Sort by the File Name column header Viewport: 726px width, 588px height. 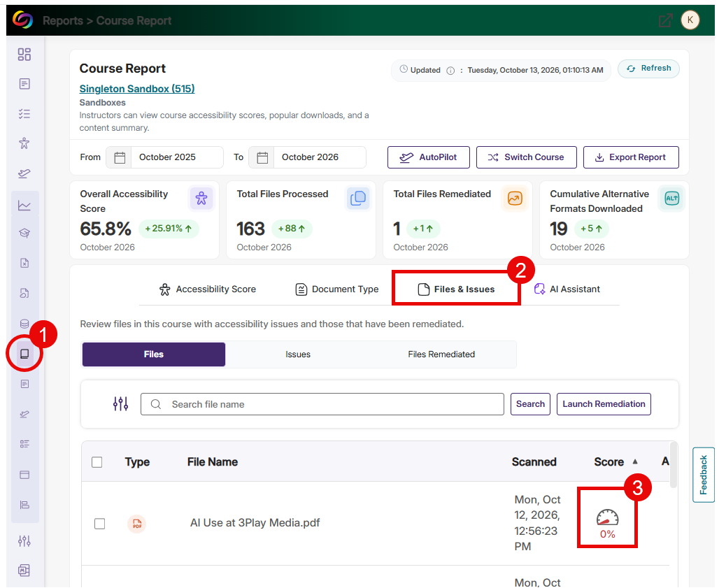point(213,462)
